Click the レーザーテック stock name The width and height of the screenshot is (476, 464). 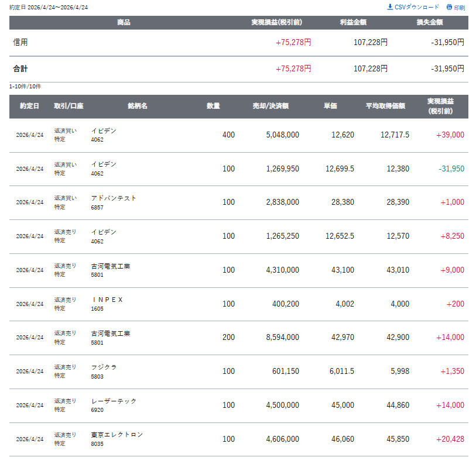coord(114,401)
